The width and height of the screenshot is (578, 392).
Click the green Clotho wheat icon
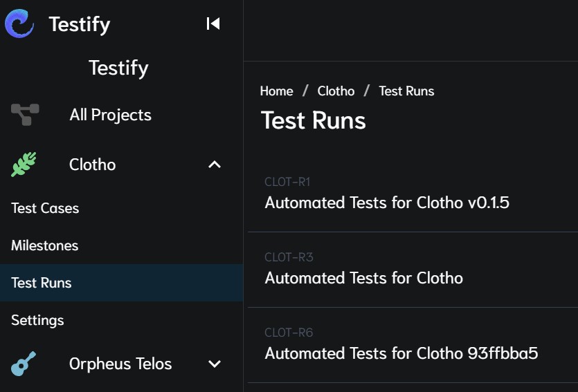click(x=24, y=165)
